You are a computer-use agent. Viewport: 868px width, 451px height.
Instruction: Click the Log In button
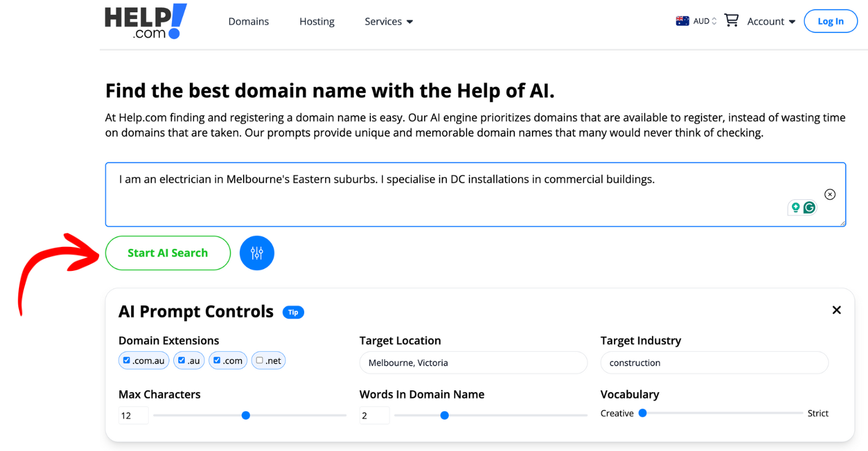click(830, 21)
